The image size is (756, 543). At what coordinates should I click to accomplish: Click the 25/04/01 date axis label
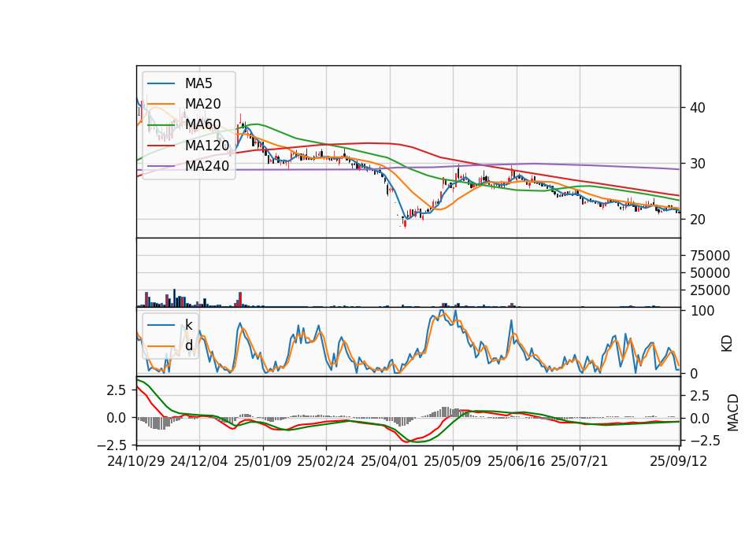click(x=389, y=461)
